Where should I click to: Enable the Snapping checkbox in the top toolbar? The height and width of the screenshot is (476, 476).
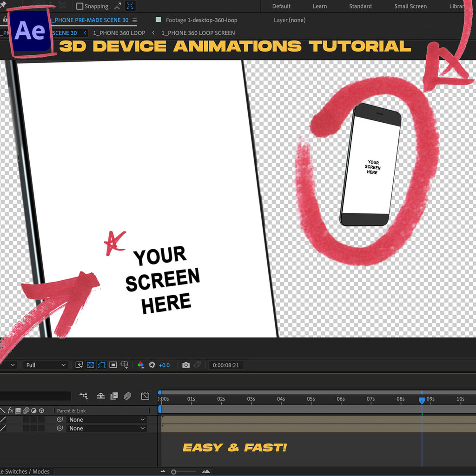pyautogui.click(x=79, y=6)
